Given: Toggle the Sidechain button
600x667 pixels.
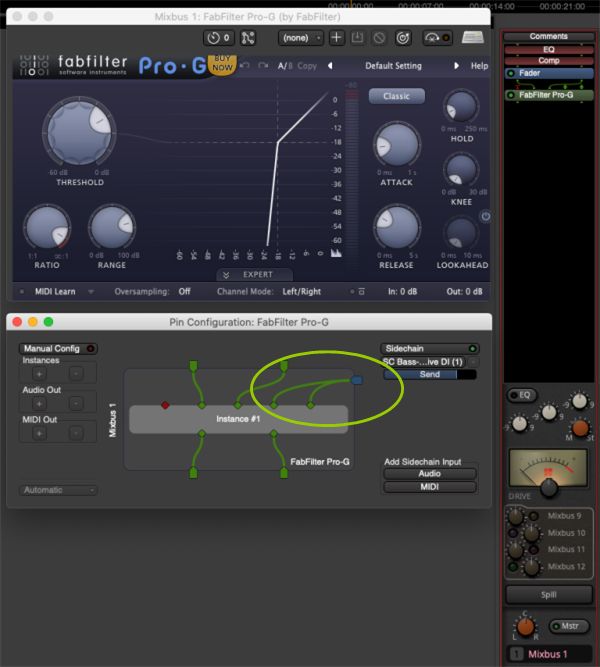Looking at the screenshot, I should click(x=430, y=349).
